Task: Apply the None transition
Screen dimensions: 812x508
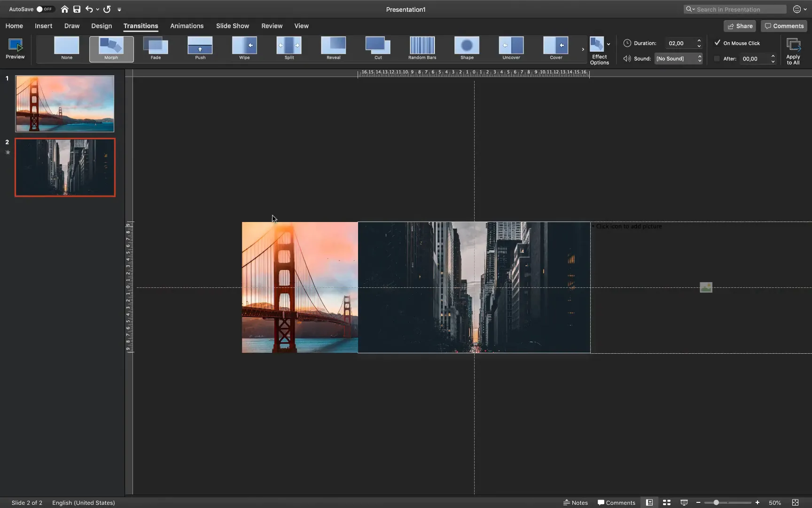Action: [67, 49]
